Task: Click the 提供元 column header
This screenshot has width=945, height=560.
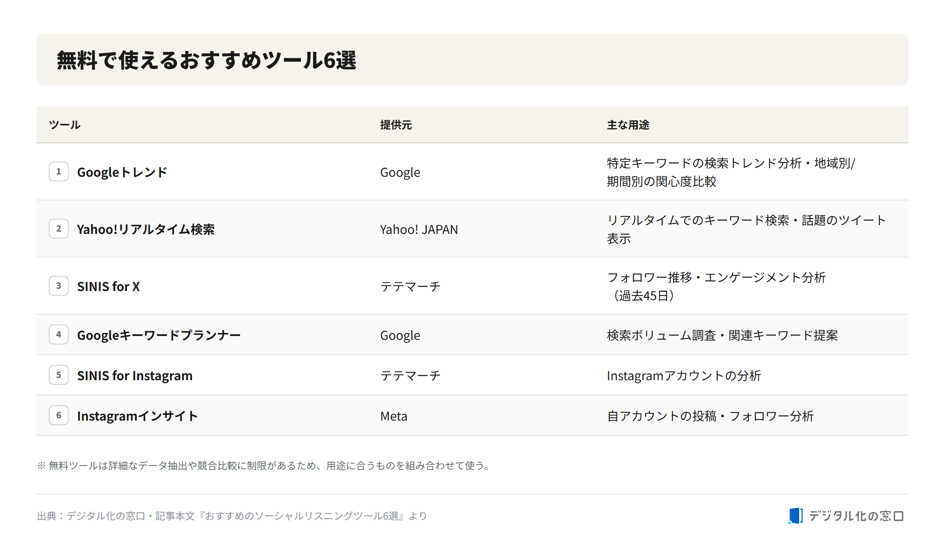Action: click(396, 125)
